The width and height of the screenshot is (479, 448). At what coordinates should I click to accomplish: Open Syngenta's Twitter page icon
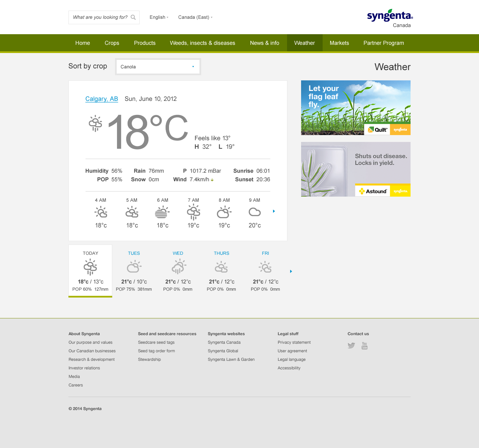(x=351, y=345)
